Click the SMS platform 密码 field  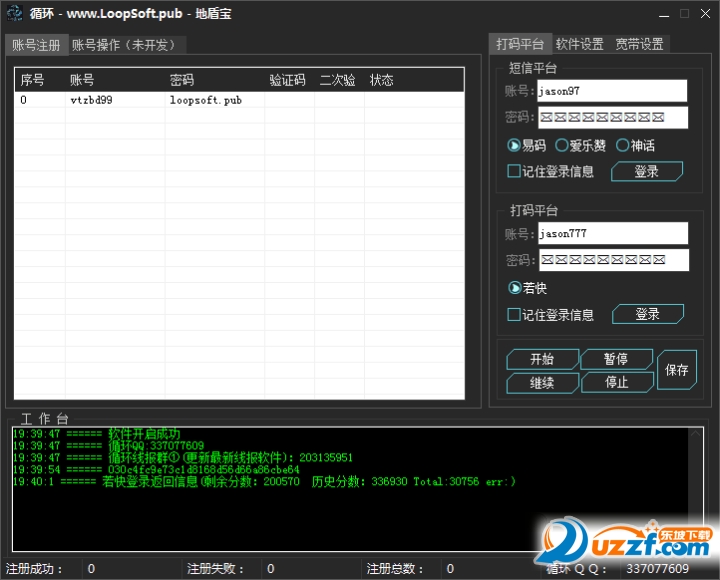coord(613,118)
